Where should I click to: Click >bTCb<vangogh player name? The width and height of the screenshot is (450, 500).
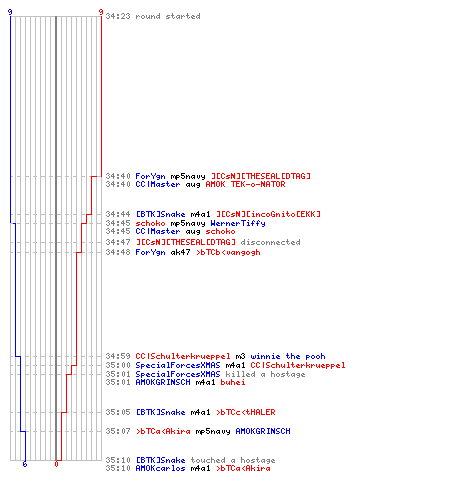[x=228, y=252]
